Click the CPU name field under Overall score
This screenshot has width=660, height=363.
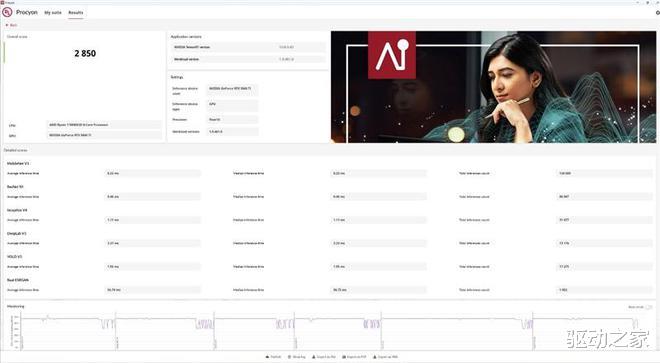(x=104, y=125)
